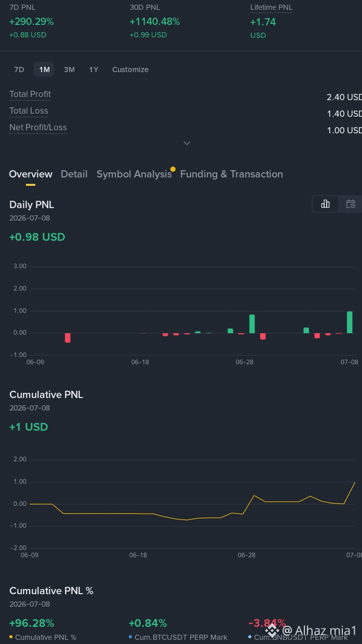Switch Daily PNL to calendar view

(x=351, y=204)
